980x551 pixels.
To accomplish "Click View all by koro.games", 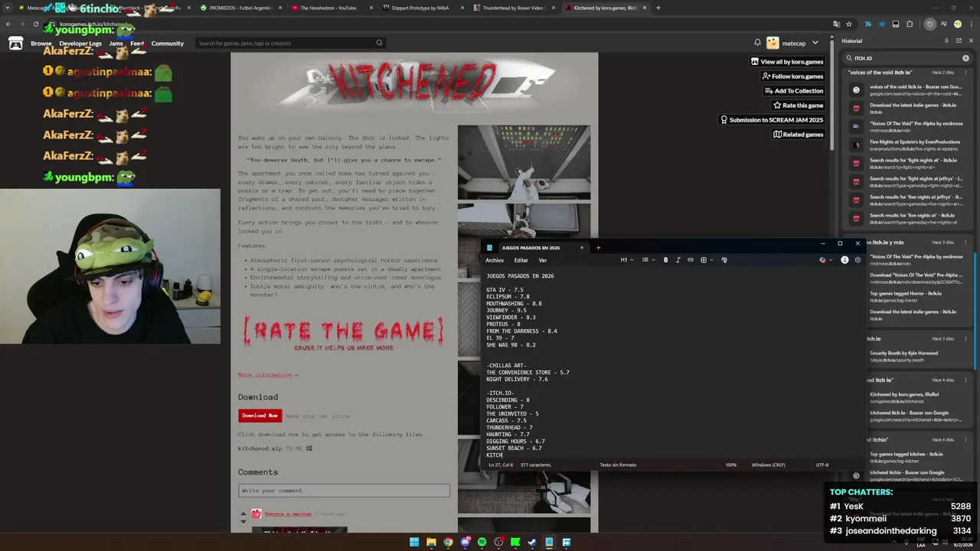I will 787,62.
